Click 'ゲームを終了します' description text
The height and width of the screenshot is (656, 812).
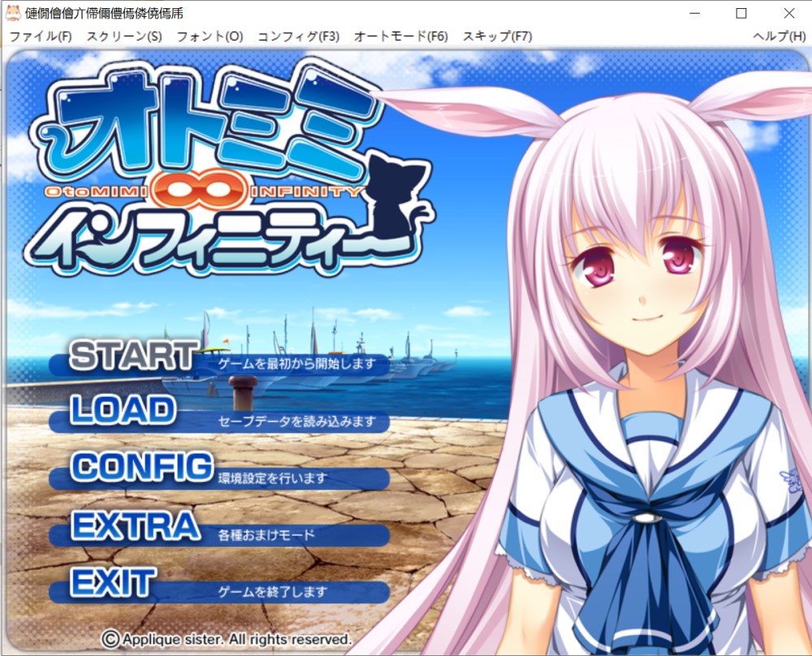pyautogui.click(x=272, y=591)
